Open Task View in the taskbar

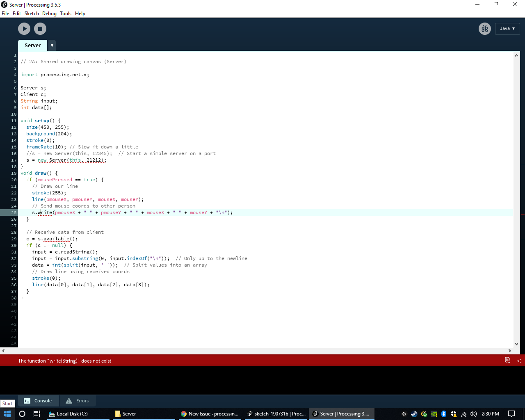click(x=37, y=414)
